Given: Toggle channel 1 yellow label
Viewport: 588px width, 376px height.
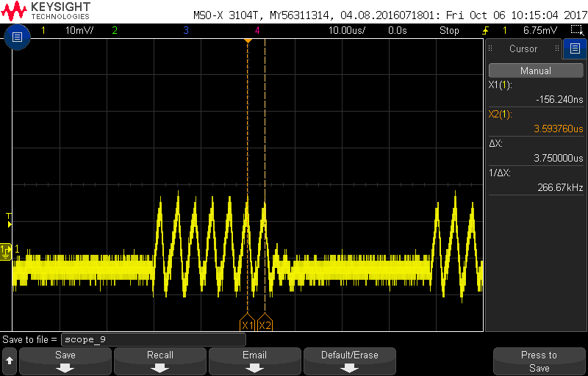Looking at the screenshot, I should 43,31.
